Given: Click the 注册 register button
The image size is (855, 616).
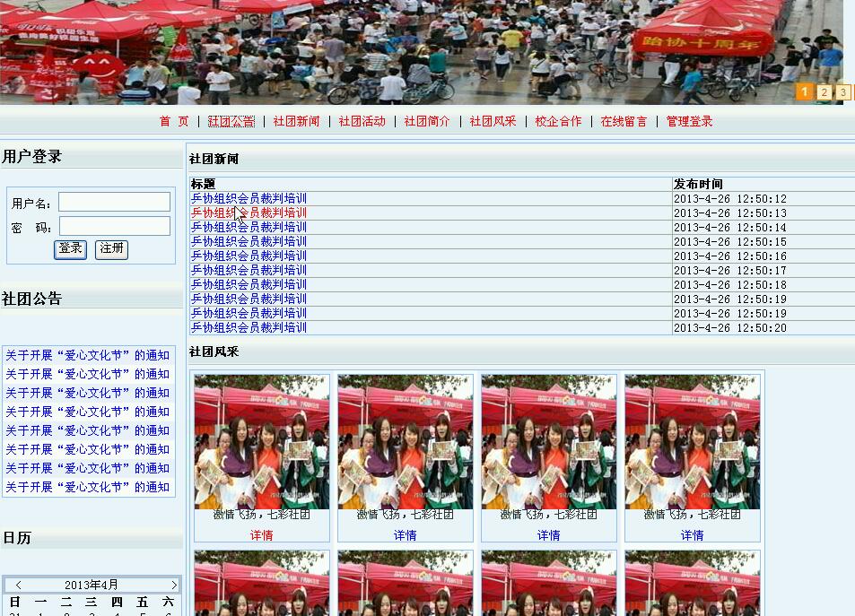Looking at the screenshot, I should click(x=112, y=249).
